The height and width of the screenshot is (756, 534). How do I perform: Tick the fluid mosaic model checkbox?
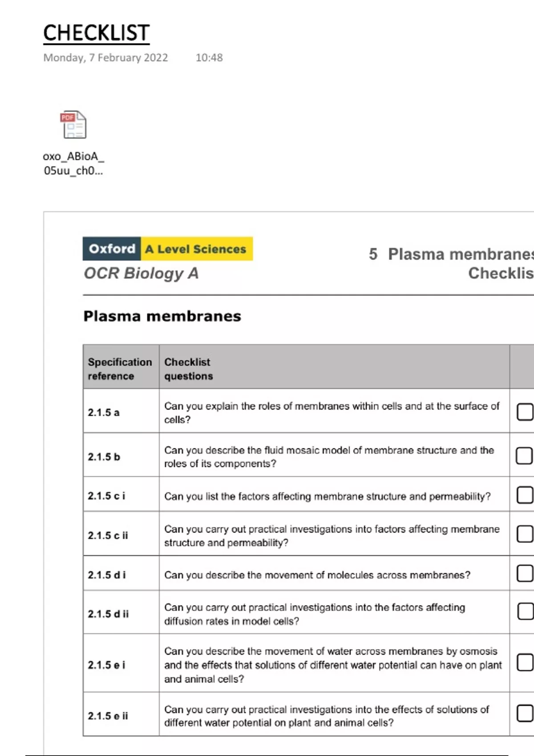click(x=524, y=456)
